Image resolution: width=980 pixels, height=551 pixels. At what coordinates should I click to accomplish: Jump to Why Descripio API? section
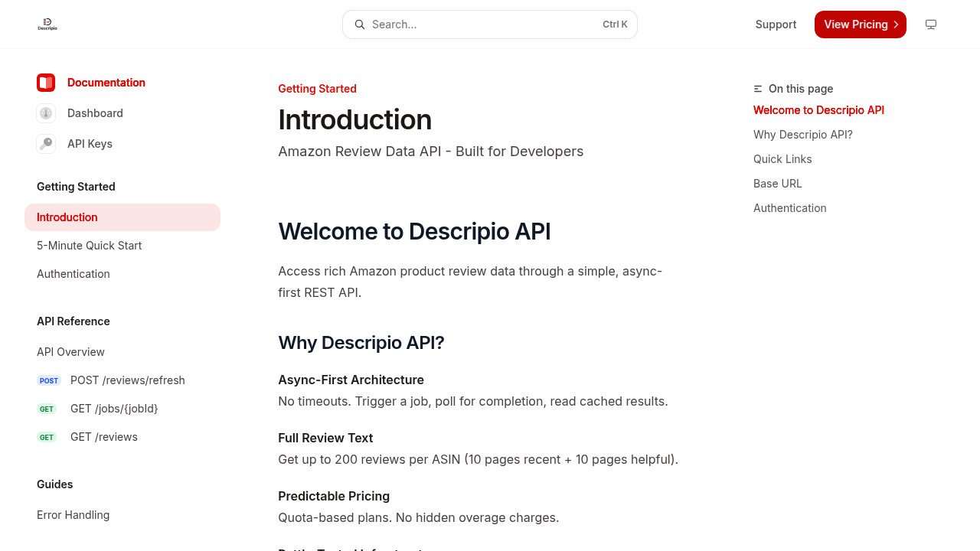(803, 135)
